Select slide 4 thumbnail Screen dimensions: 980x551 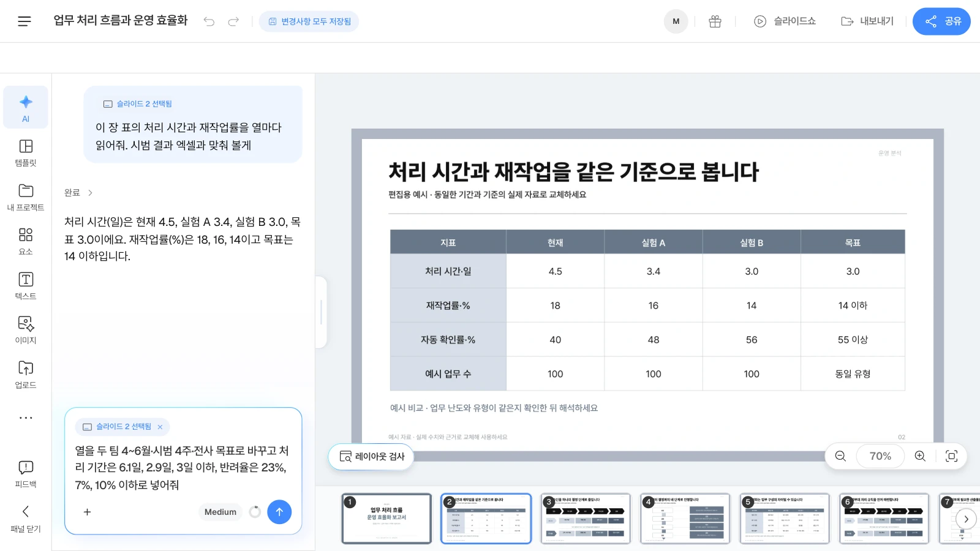685,519
